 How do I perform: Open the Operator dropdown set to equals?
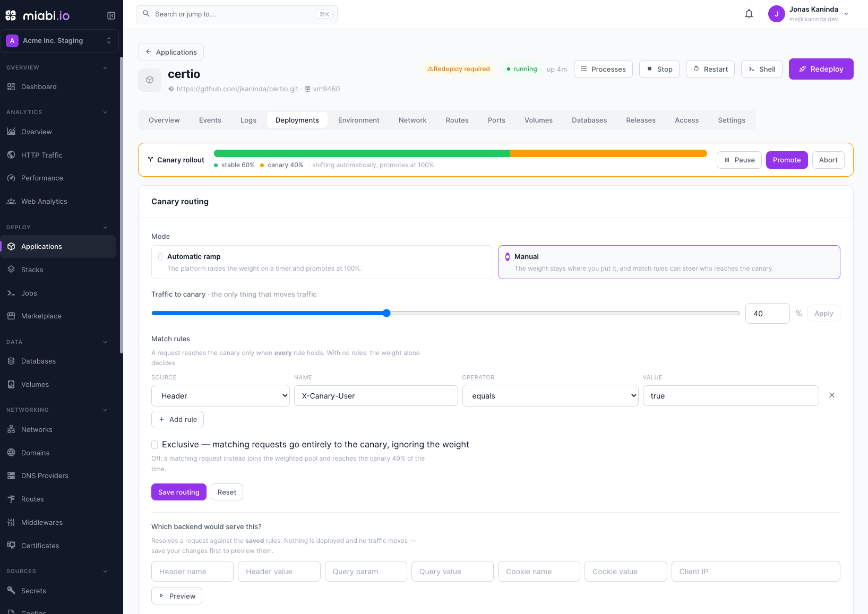click(550, 396)
